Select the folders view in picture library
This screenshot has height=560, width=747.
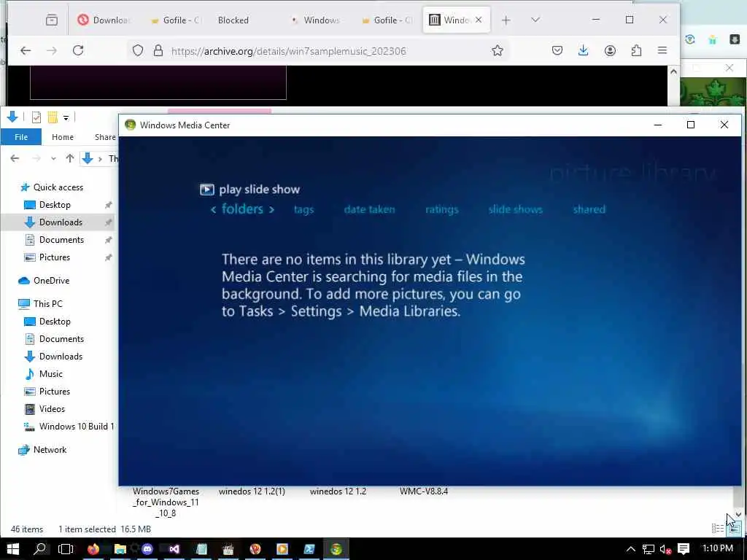[x=242, y=209]
